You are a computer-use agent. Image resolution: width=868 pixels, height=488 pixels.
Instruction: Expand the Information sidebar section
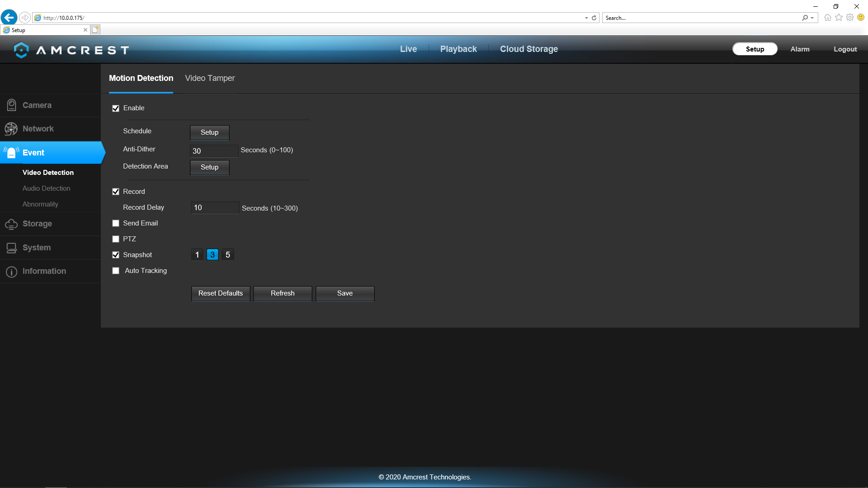(50, 272)
